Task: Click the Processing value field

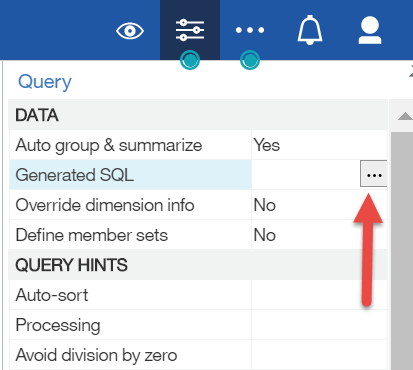Action: point(319,325)
